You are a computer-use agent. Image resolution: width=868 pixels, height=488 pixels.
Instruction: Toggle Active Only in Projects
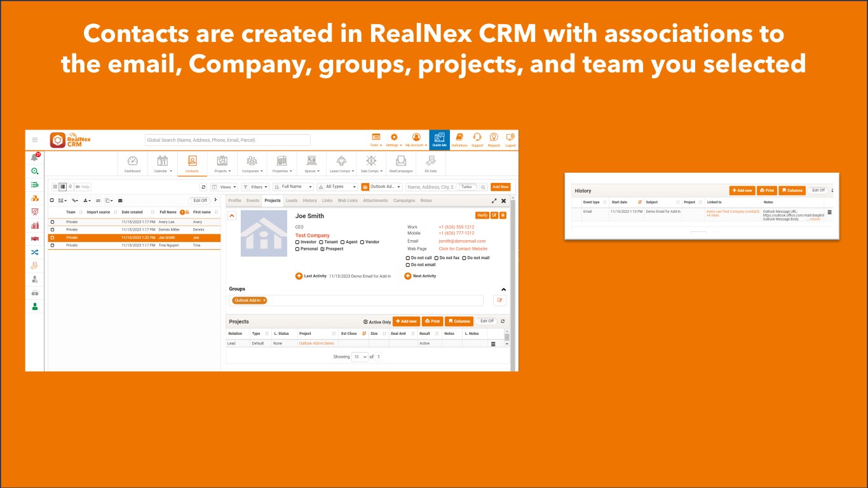tap(365, 322)
